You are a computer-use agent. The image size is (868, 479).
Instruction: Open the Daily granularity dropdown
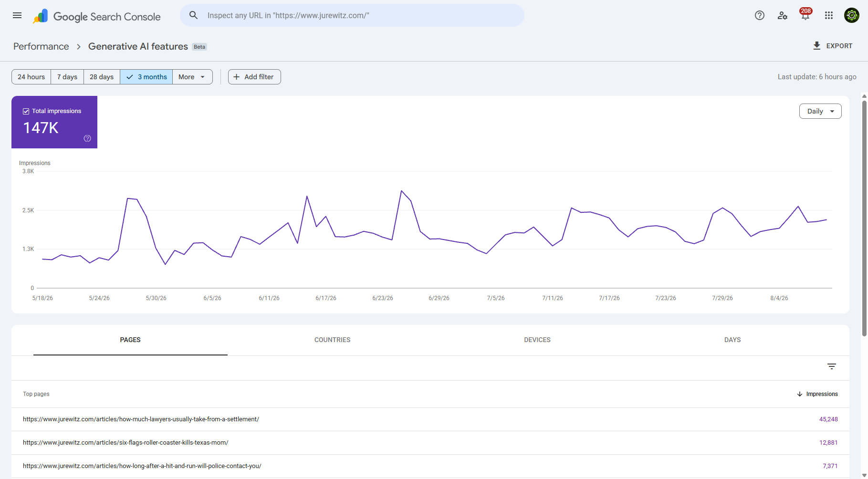tap(820, 111)
